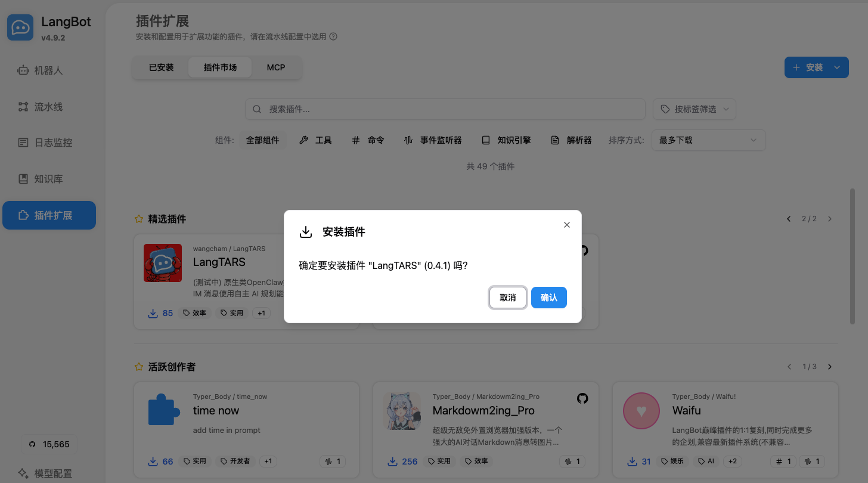Image resolution: width=868 pixels, height=483 pixels.
Task: Switch to the 已安装 tab
Action: (160, 67)
